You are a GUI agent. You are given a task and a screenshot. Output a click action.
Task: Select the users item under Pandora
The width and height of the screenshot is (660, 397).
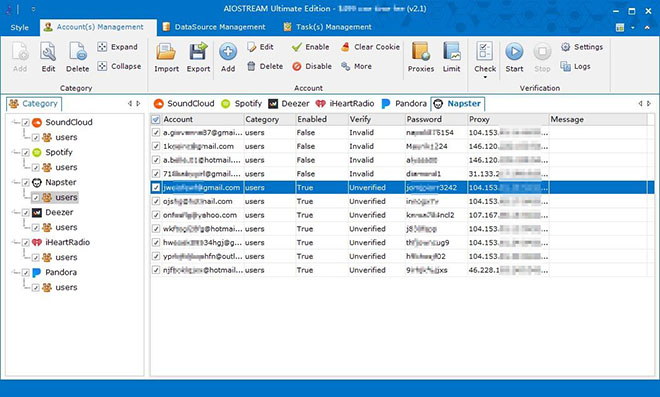pos(67,288)
